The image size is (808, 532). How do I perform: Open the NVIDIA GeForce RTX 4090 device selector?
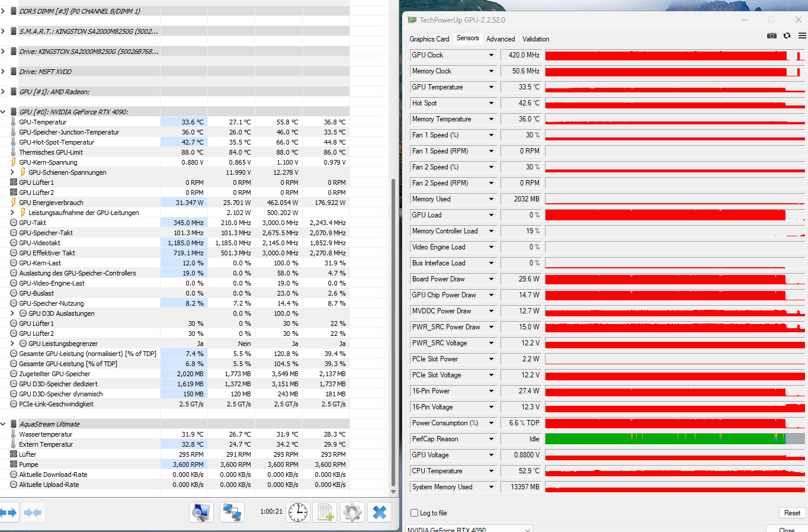pyautogui.click(x=469, y=529)
